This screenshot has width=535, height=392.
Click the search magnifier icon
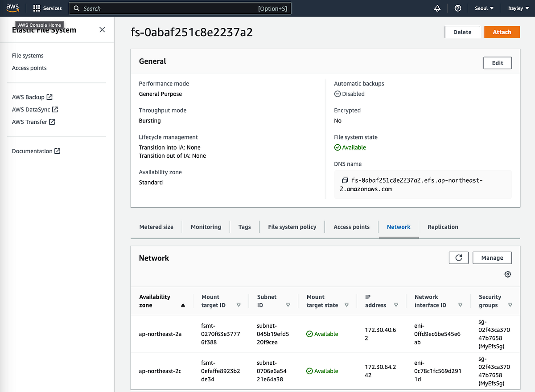tap(77, 8)
